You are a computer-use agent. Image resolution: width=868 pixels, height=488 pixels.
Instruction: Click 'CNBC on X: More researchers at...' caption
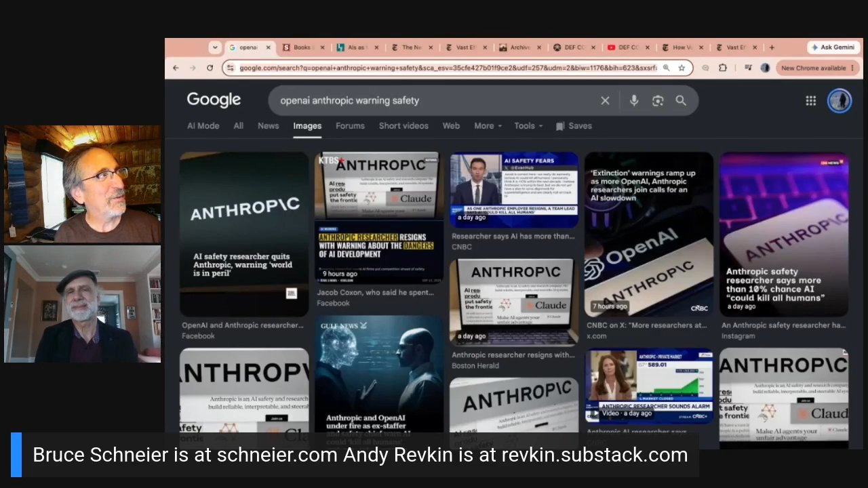click(x=647, y=325)
